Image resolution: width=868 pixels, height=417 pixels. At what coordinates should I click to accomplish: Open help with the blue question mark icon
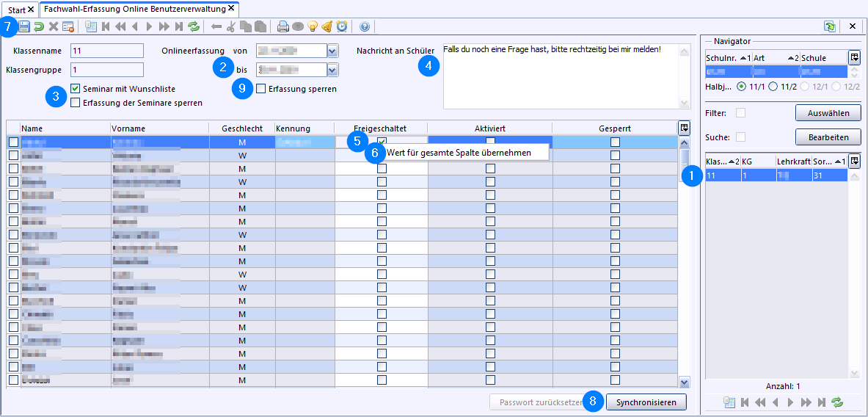364,26
